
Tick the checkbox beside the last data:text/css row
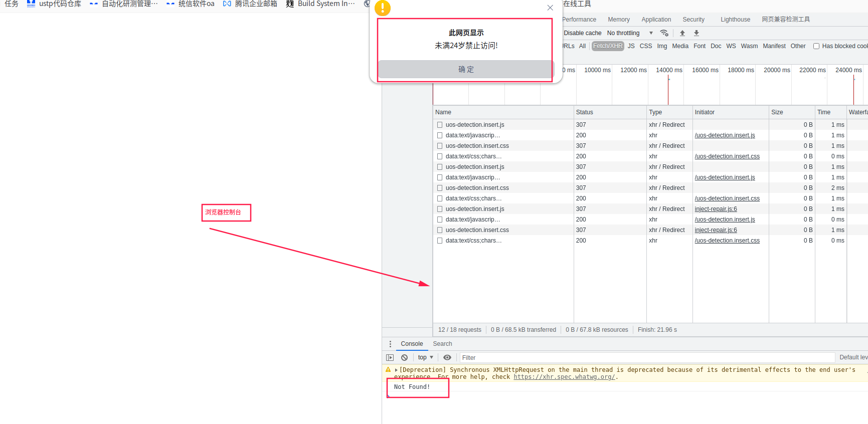(440, 241)
